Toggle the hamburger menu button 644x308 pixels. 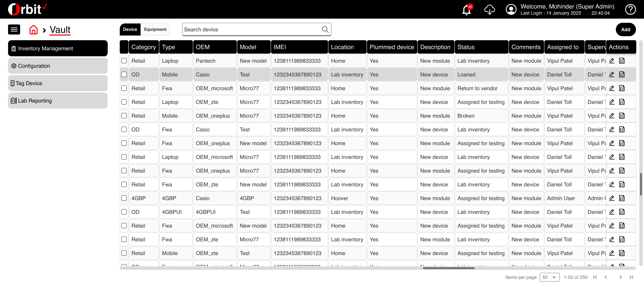pyautogui.click(x=14, y=30)
